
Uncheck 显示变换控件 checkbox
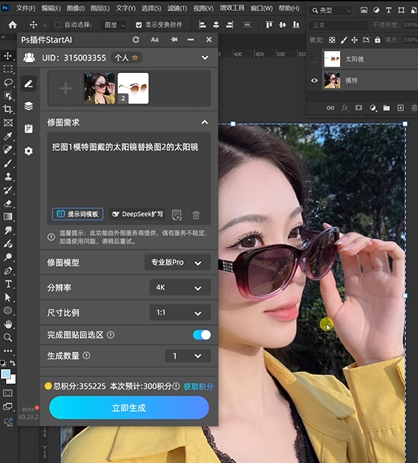click(139, 25)
